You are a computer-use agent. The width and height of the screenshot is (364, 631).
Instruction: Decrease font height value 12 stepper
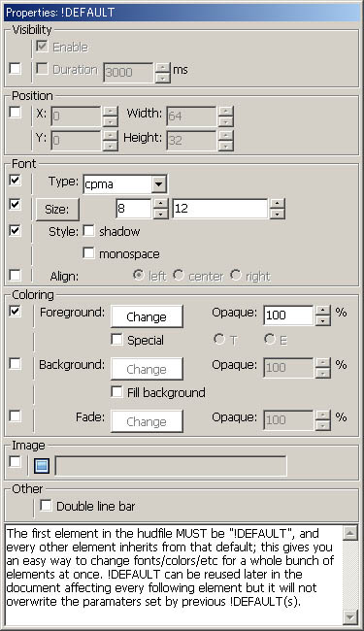(x=277, y=215)
